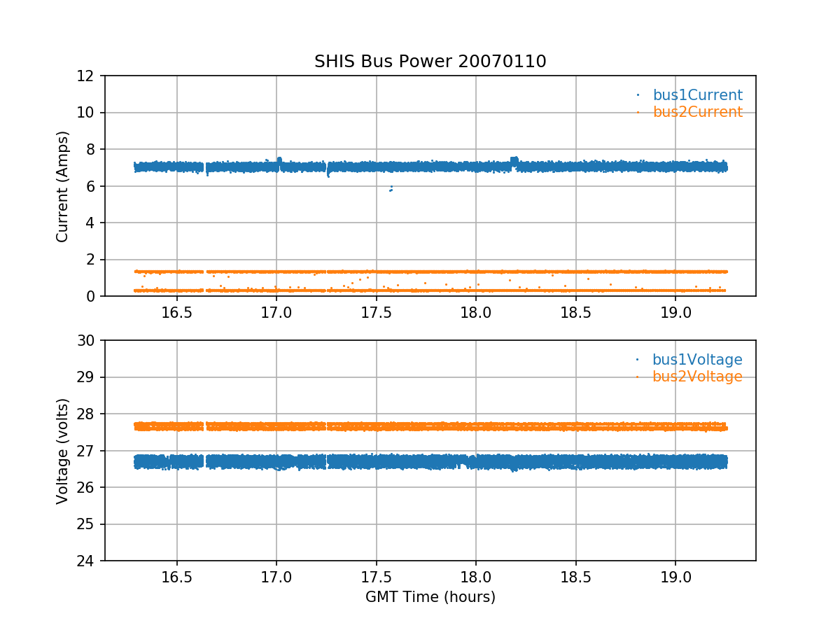
Task: Click the bus1Voltage legend entry
Action: tap(697, 360)
